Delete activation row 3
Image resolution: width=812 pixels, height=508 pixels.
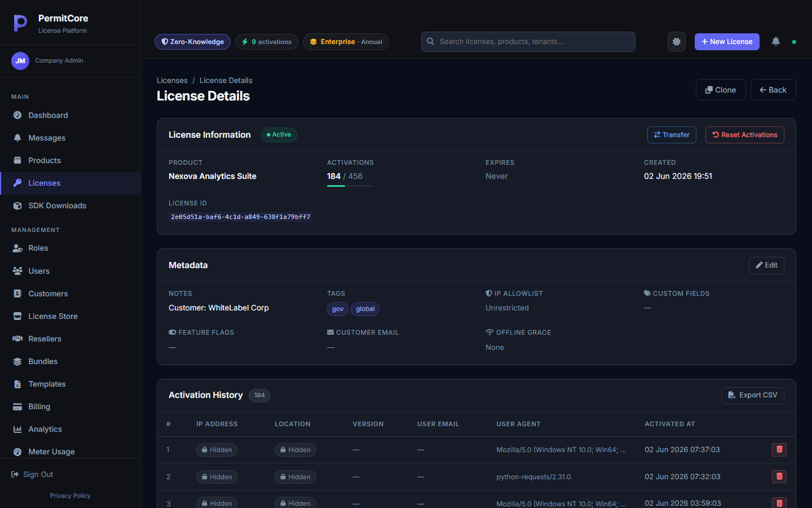tap(779, 503)
